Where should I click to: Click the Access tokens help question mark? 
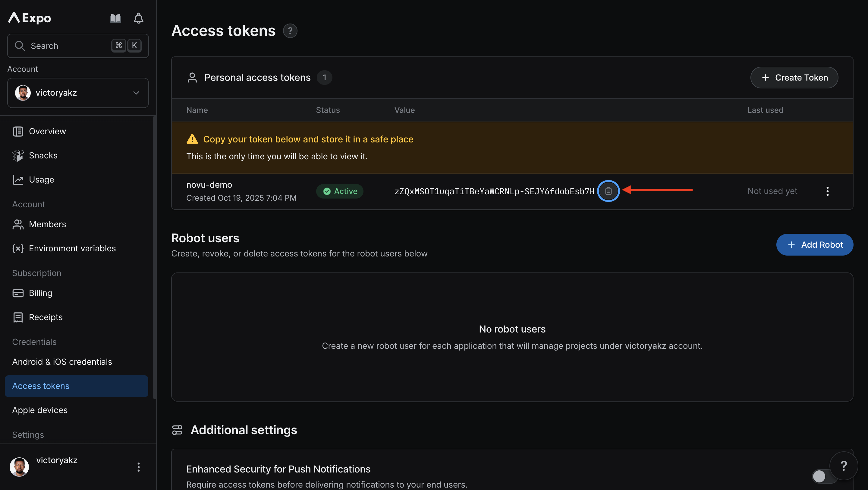290,31
